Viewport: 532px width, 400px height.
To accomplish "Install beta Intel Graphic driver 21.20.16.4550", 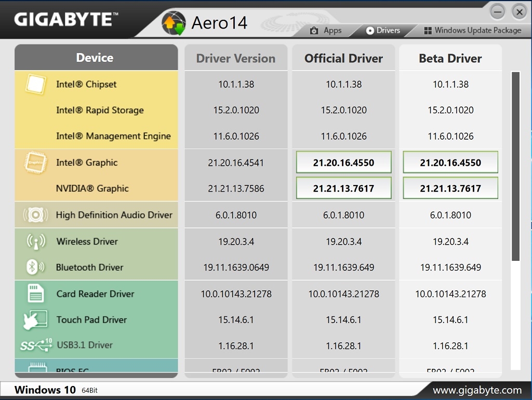I will pyautogui.click(x=450, y=163).
